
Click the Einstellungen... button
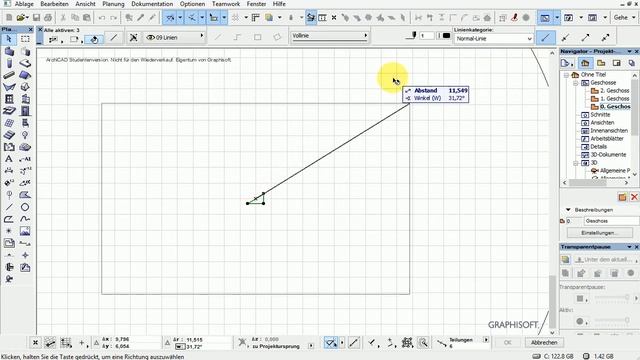point(599,233)
